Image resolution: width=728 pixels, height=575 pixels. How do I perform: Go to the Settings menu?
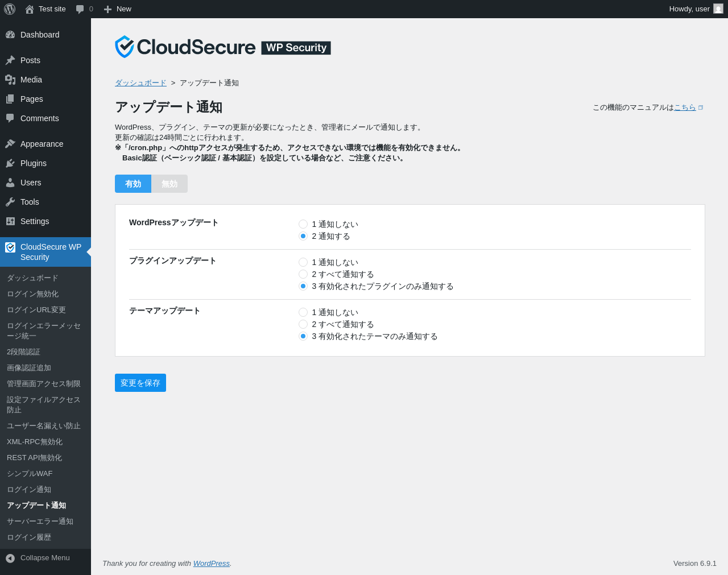pos(35,221)
